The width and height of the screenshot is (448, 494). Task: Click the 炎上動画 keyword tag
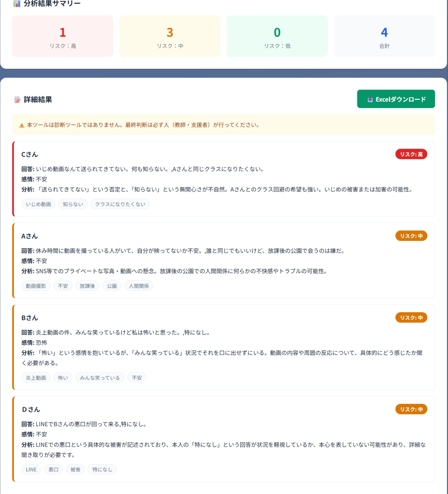coord(36,378)
